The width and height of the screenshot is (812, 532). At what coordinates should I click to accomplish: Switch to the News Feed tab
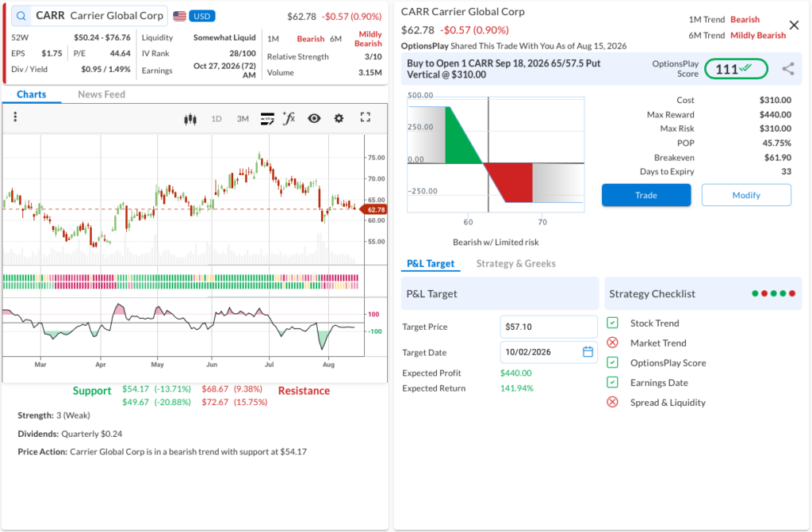pyautogui.click(x=101, y=94)
